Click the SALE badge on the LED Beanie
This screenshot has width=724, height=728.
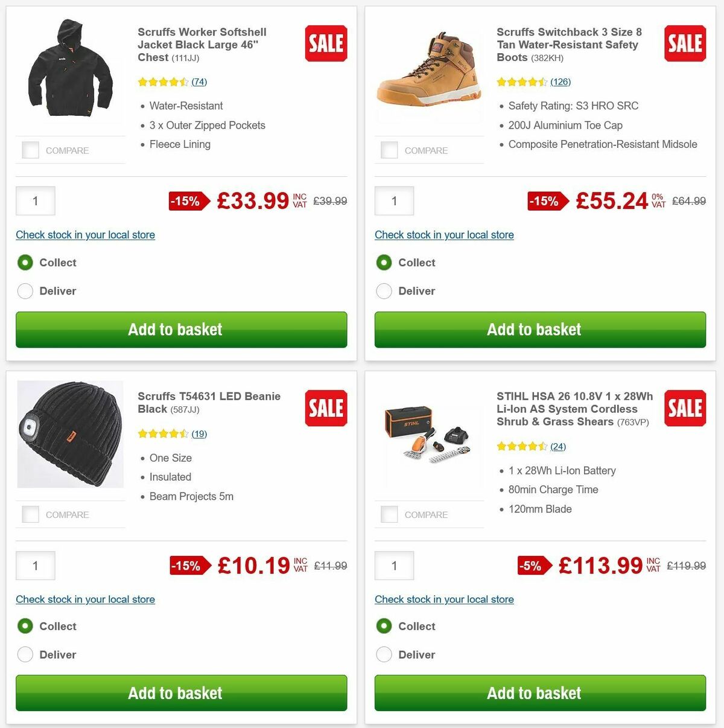[326, 408]
